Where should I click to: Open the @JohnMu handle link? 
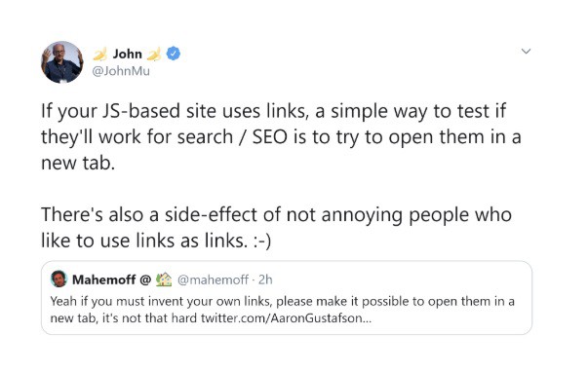pos(121,71)
